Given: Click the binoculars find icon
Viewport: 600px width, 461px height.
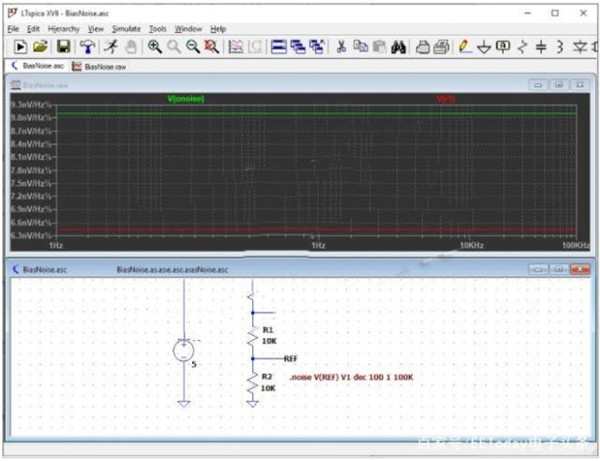Looking at the screenshot, I should point(397,47).
